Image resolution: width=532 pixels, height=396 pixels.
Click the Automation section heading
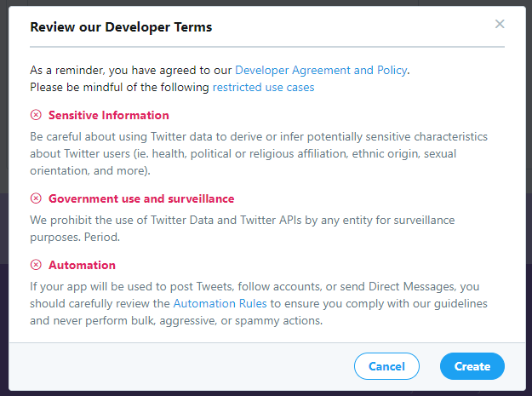(82, 265)
